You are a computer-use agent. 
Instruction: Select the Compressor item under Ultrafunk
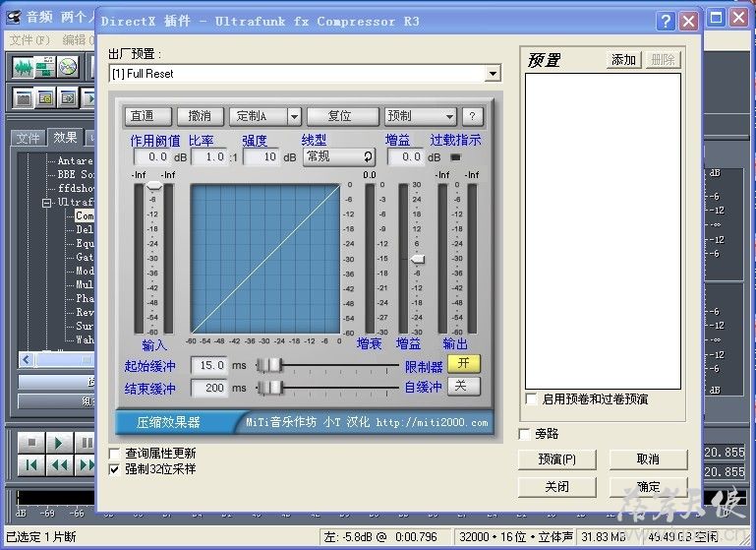pyautogui.click(x=85, y=215)
